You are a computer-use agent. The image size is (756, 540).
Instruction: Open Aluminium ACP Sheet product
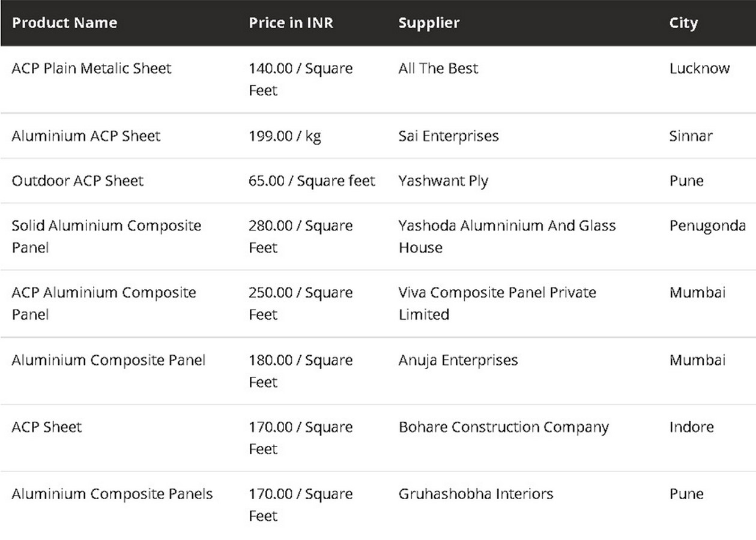pyautogui.click(x=86, y=136)
